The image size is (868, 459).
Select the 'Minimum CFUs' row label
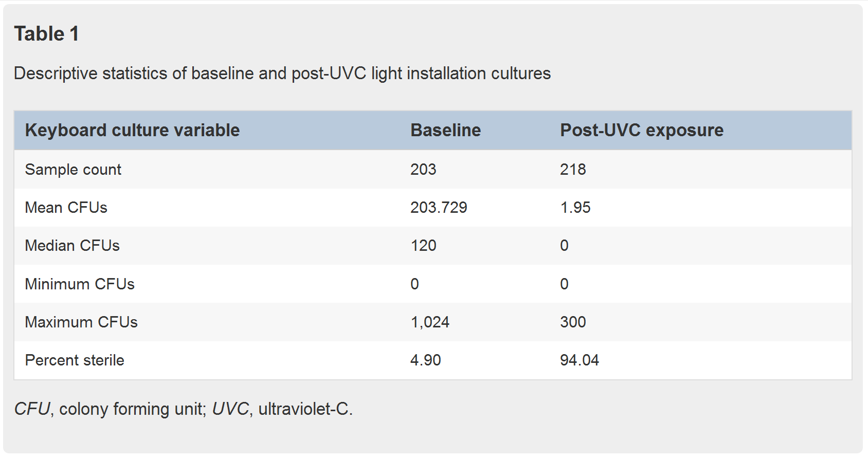(80, 284)
